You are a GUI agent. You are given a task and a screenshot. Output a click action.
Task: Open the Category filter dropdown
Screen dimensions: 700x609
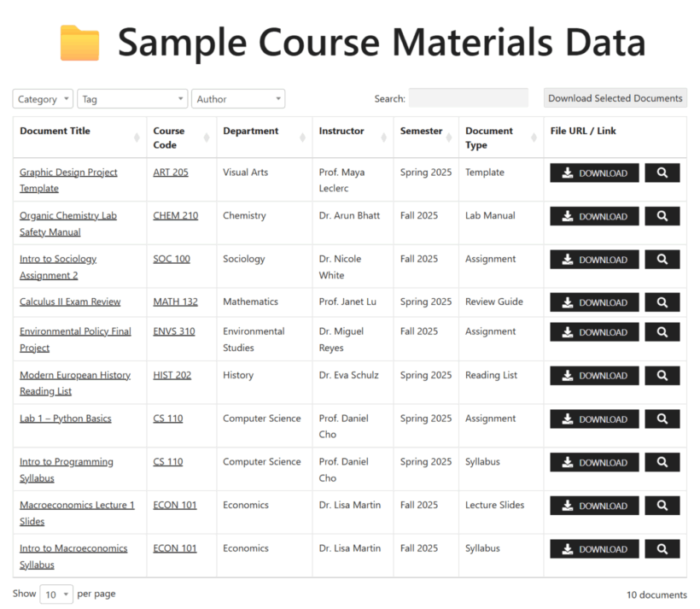pyautogui.click(x=43, y=99)
